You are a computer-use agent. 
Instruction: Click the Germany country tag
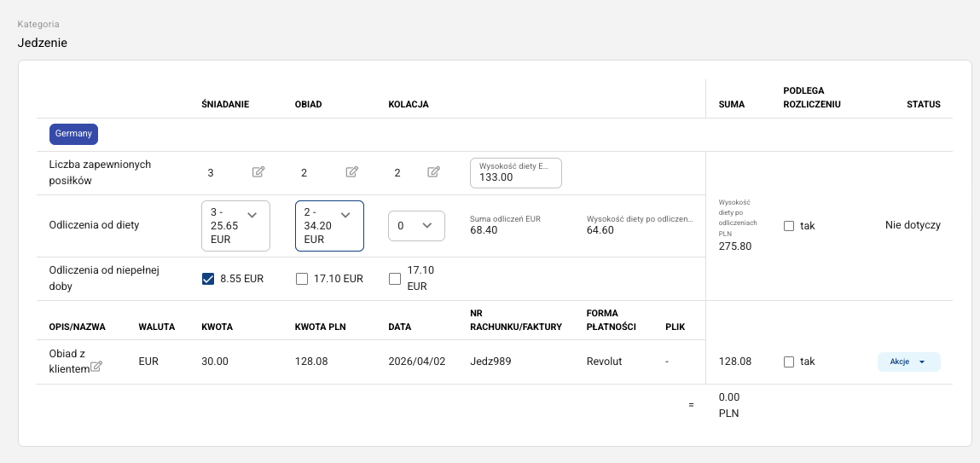coord(73,134)
